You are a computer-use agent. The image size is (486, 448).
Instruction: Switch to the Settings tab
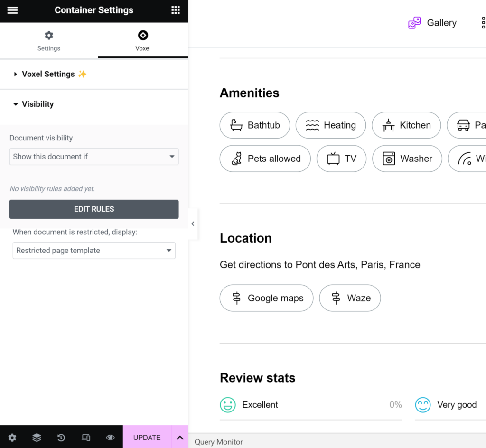pyautogui.click(x=49, y=41)
